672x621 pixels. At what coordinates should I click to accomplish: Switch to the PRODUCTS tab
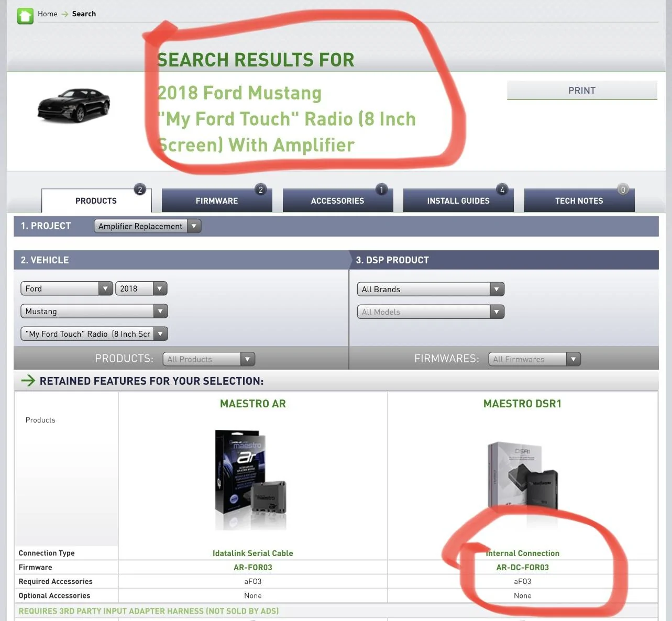point(96,201)
